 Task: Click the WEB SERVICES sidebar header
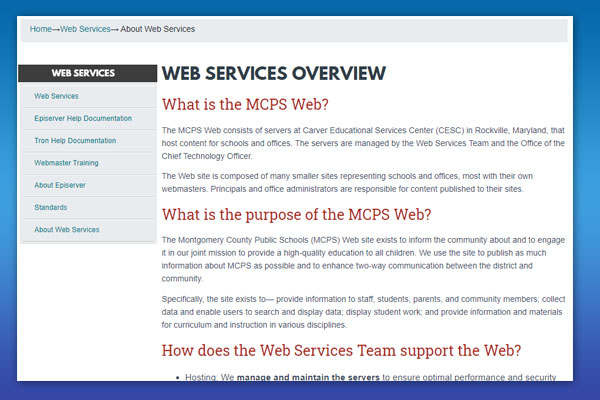coord(88,73)
